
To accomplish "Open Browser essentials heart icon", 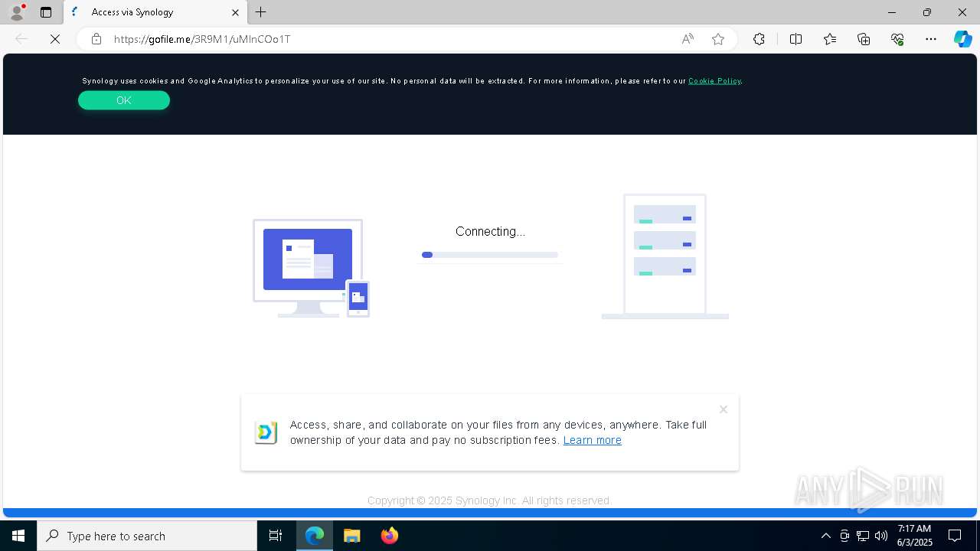I will click(897, 39).
